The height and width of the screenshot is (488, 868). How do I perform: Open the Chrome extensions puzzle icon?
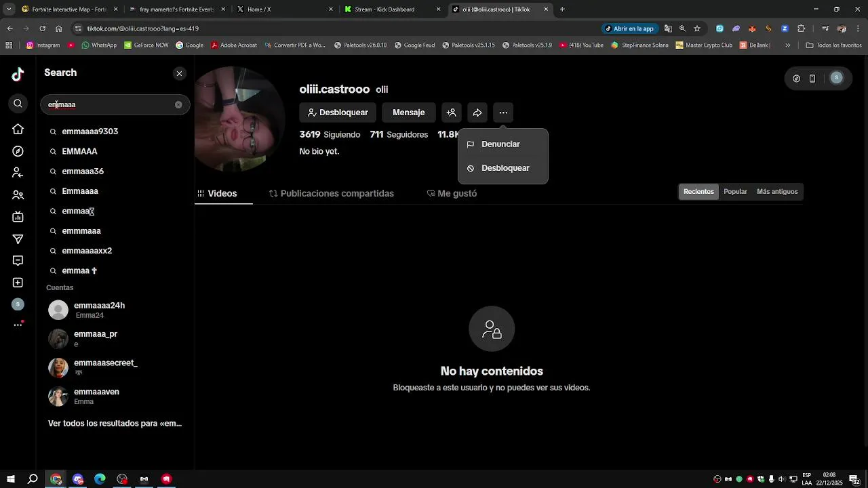pos(801,28)
